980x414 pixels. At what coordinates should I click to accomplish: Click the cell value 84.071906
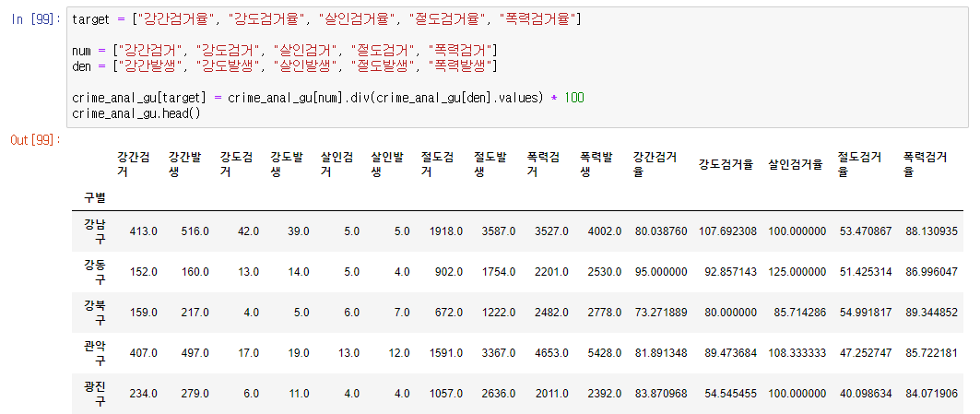coord(931,394)
